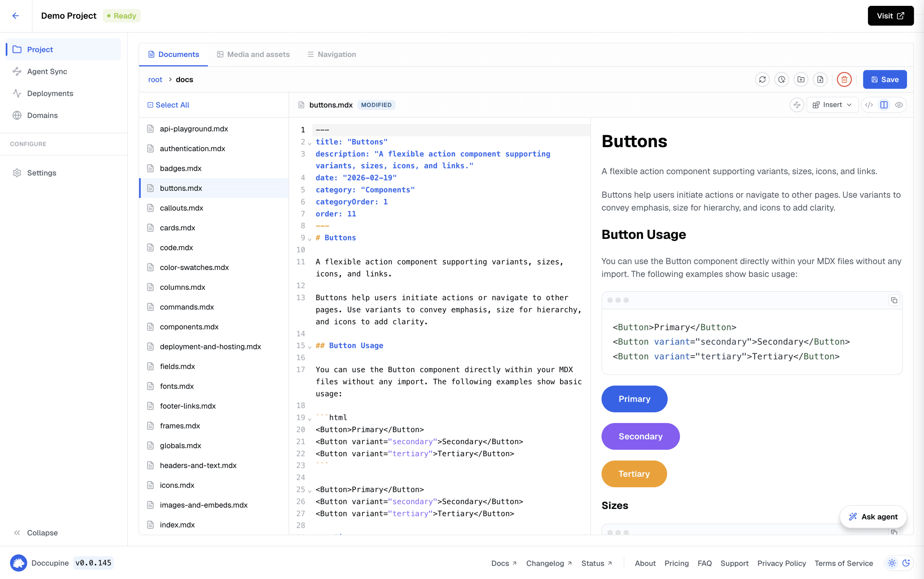Click the red trash delete icon
Viewport: 924px width, 579px height.
coord(844,79)
